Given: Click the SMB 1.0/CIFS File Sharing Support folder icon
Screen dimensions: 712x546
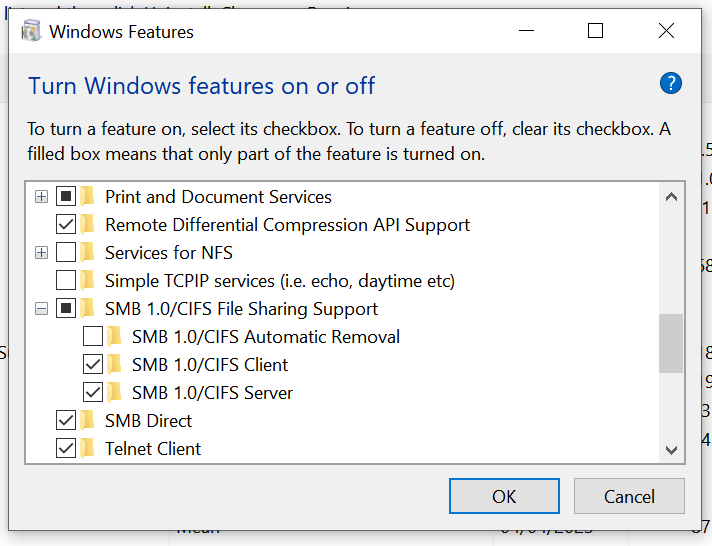Looking at the screenshot, I should pos(88,308).
